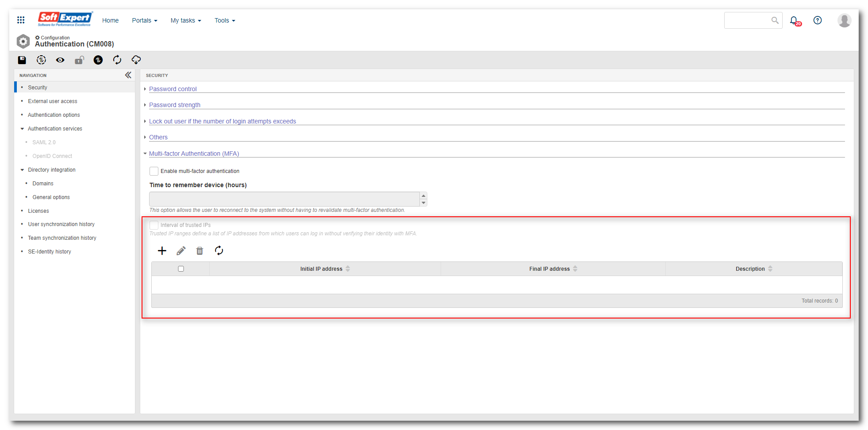Click the circular history toolbar icon

(41, 60)
